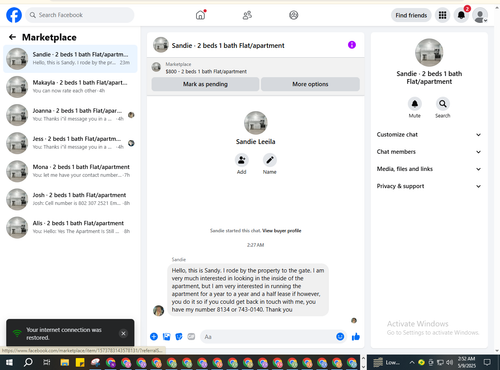Open Joanna conversation in the list

70,115
